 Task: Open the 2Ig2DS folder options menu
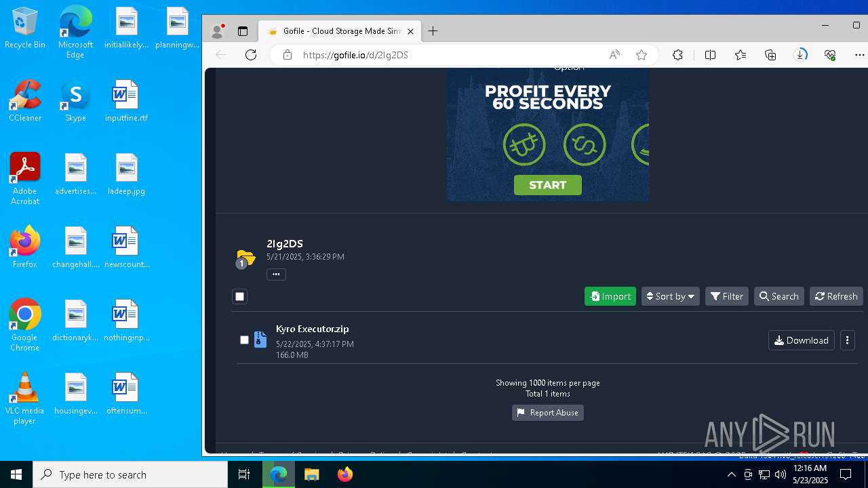(x=276, y=274)
